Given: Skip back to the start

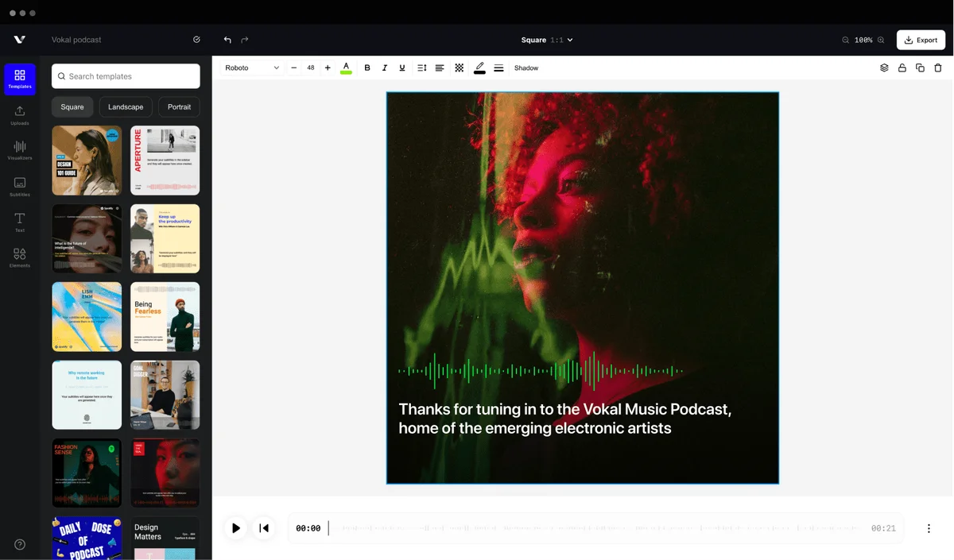Looking at the screenshot, I should pyautogui.click(x=264, y=528).
